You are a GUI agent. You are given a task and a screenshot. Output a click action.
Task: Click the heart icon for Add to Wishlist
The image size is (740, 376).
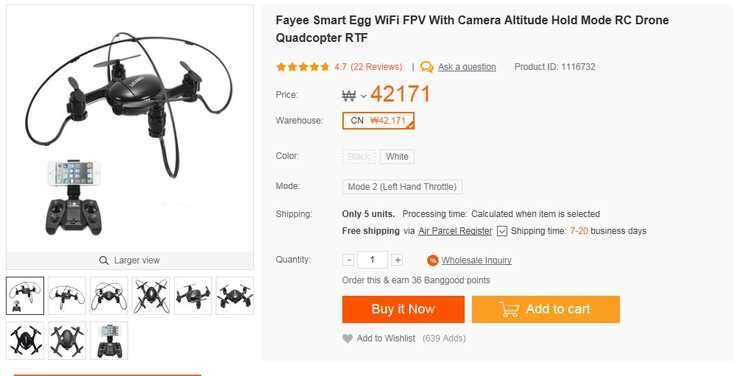[347, 338]
